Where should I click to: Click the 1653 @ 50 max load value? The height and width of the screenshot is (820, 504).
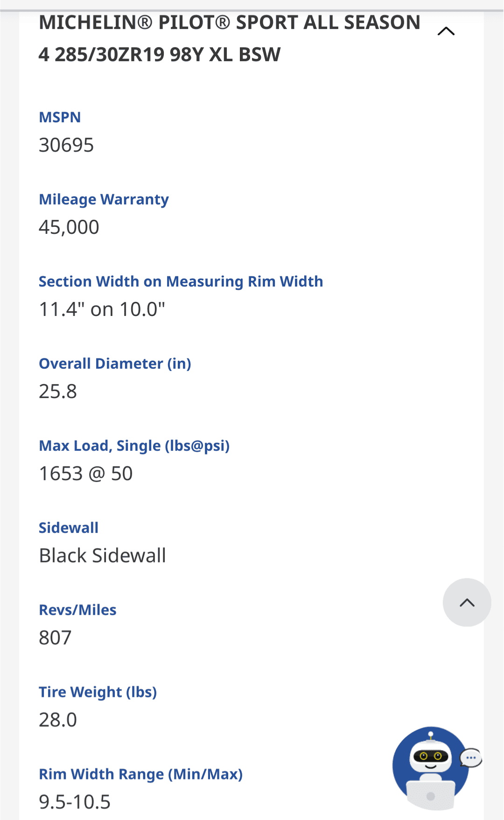[86, 474]
